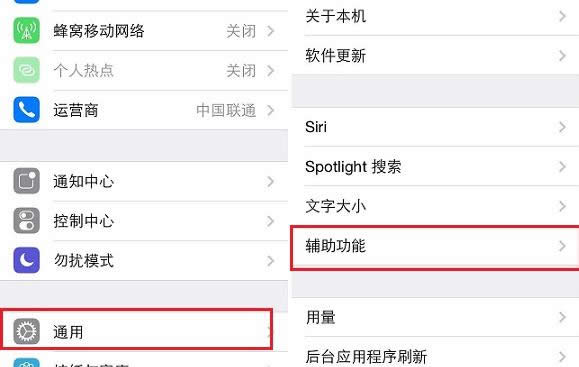Tap the purple Do Not Disturb moon icon
The height and width of the screenshot is (367, 579).
(x=27, y=260)
